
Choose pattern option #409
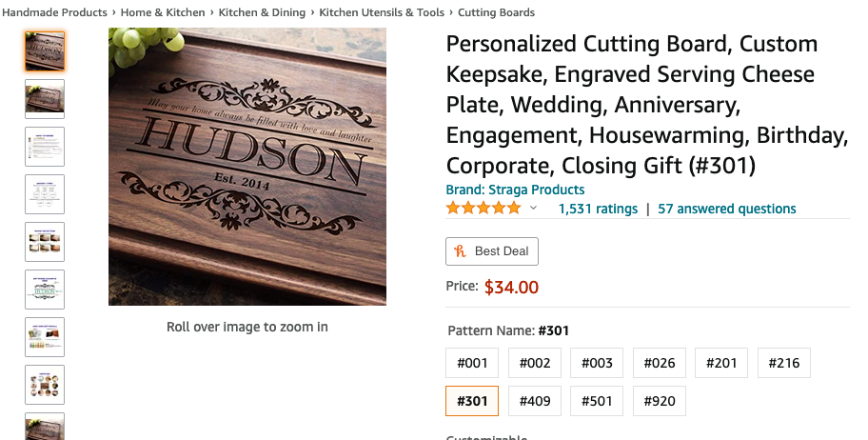[535, 401]
